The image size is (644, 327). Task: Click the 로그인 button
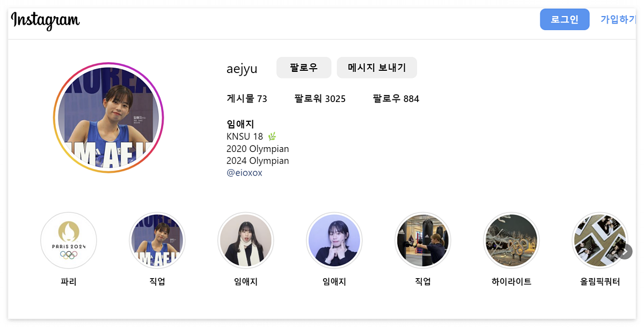click(565, 19)
